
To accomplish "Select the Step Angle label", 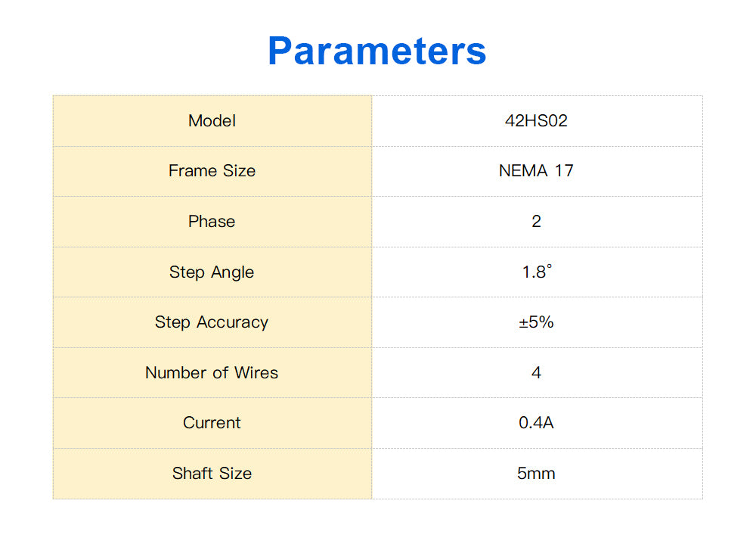I will (212, 272).
